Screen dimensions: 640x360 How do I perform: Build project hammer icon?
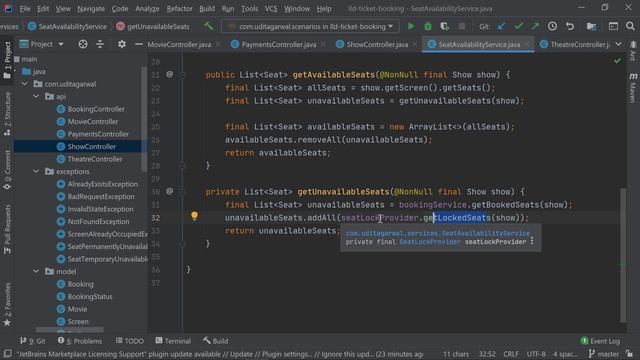pos(209,27)
